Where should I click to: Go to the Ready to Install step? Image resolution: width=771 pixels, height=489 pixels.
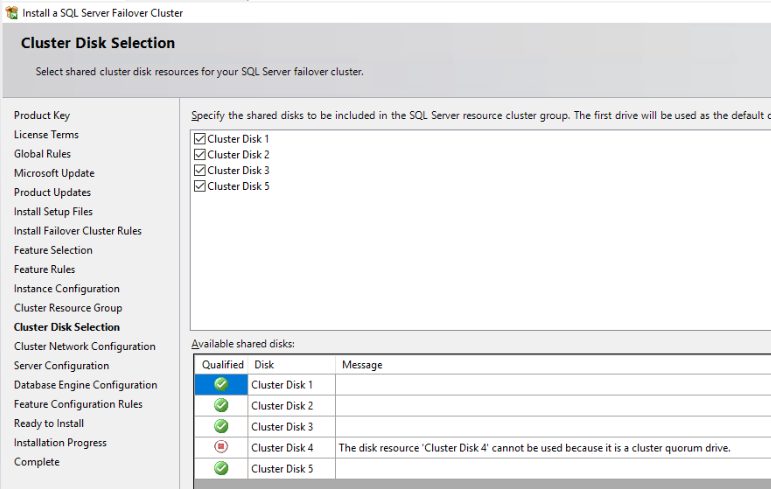49,423
